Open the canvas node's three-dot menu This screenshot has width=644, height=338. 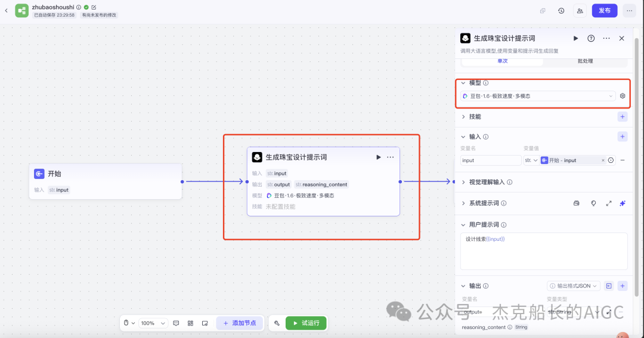coord(390,157)
